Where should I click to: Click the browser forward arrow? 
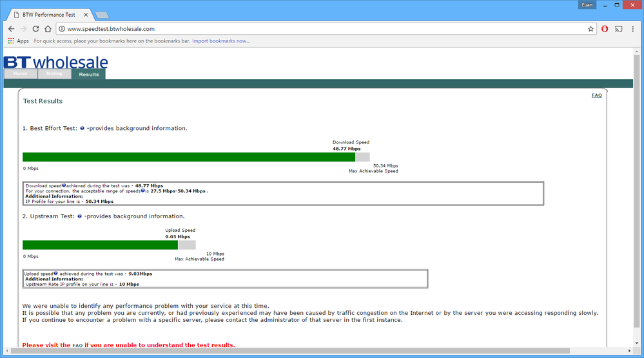tap(23, 29)
